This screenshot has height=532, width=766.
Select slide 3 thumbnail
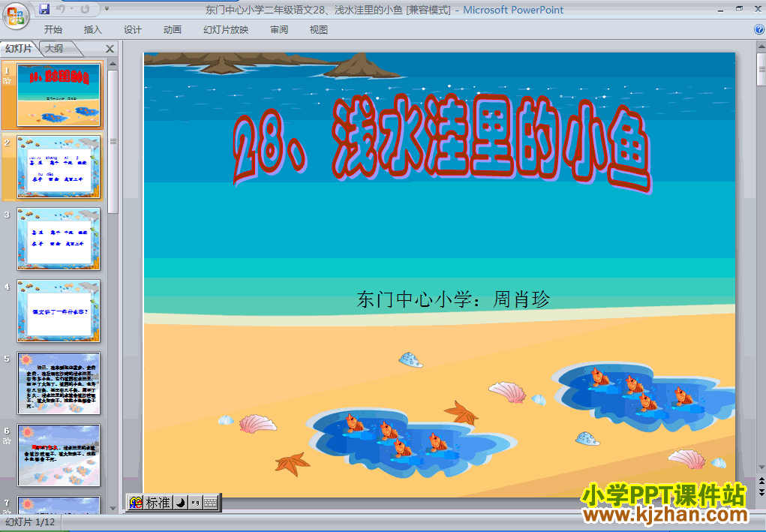[59, 239]
